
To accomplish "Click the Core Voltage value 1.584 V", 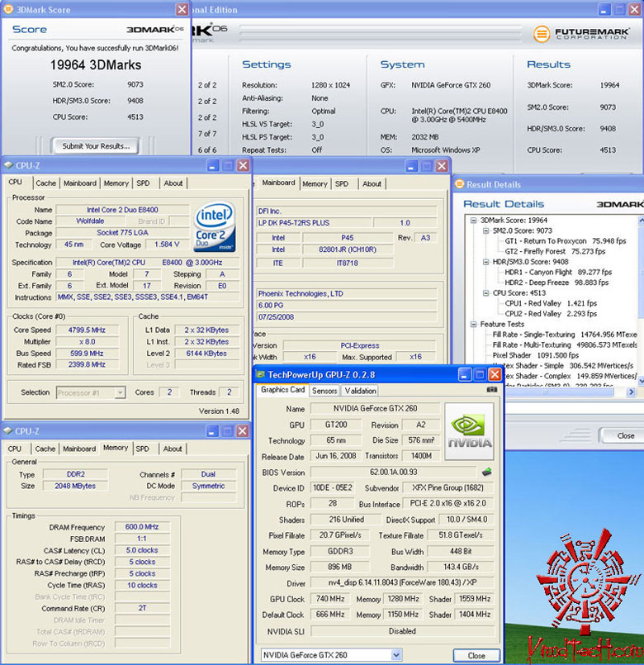I will 167,245.
